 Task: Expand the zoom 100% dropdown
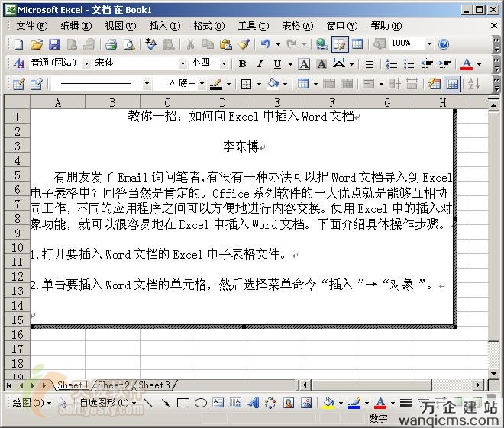[x=429, y=43]
